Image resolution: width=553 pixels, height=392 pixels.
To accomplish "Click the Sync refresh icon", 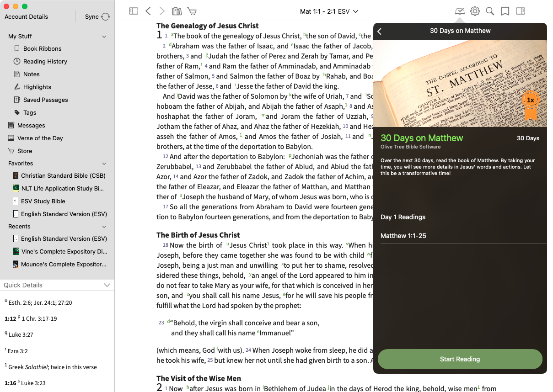I will coord(105,17).
